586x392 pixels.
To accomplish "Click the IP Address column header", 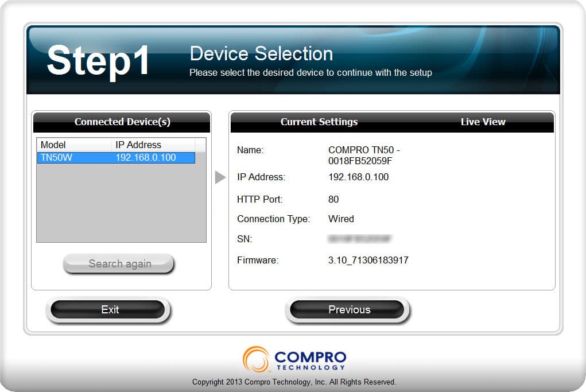I will [x=153, y=145].
